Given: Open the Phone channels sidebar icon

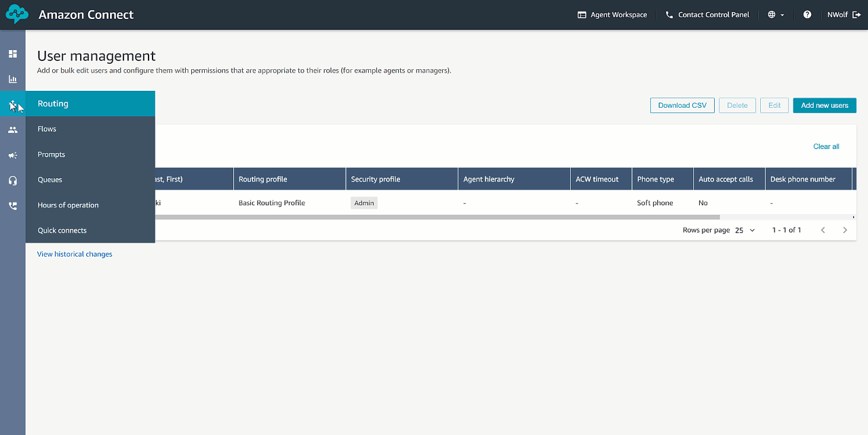Looking at the screenshot, I should tap(13, 206).
